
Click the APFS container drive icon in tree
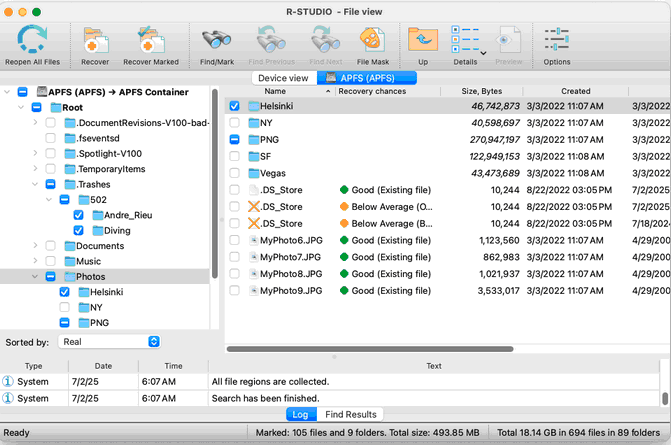pos(42,92)
